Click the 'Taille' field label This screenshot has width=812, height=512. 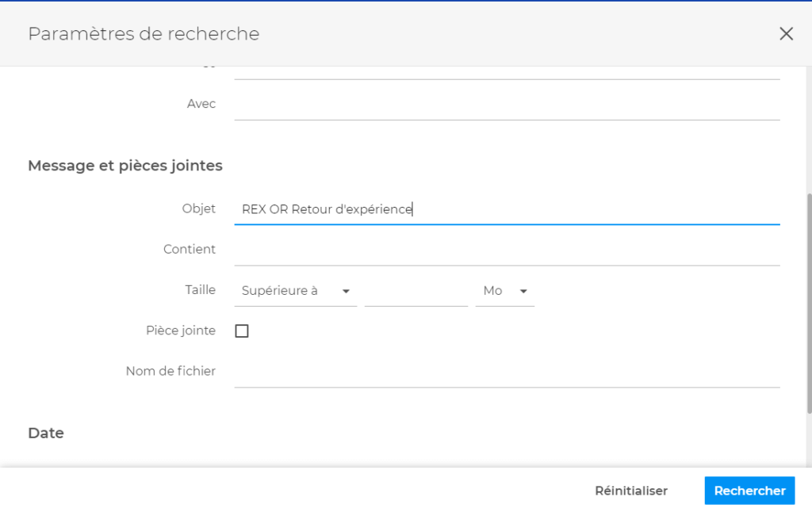pos(200,290)
